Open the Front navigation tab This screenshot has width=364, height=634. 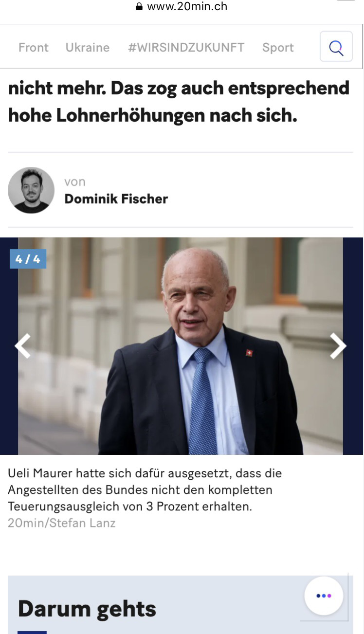(34, 47)
